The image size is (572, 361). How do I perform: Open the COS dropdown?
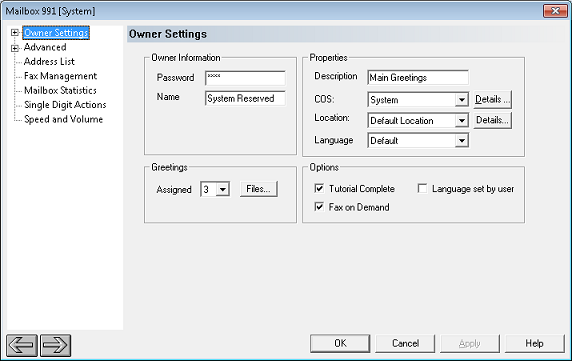pyautogui.click(x=461, y=100)
